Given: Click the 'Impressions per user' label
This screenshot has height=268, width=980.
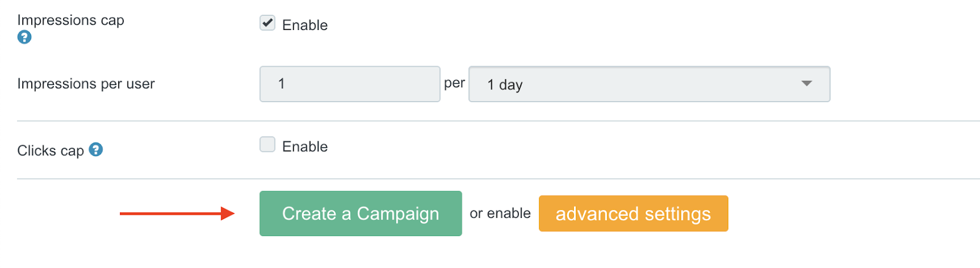Looking at the screenshot, I should 86,84.
